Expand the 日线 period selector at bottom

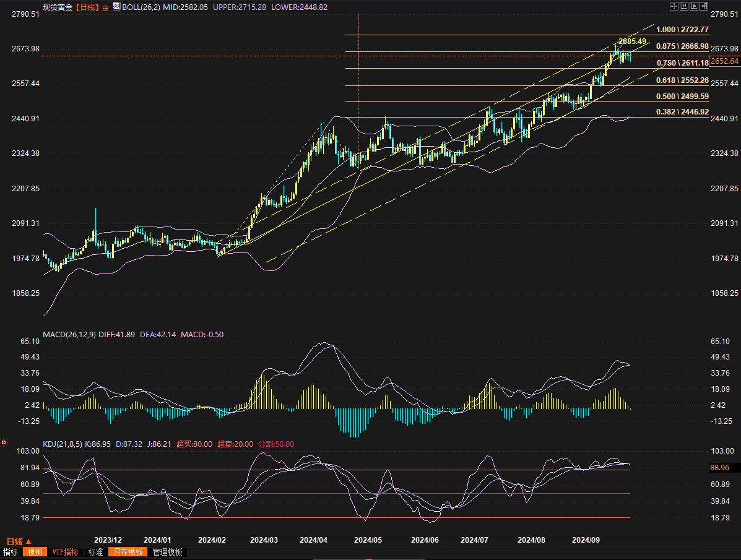19,541
